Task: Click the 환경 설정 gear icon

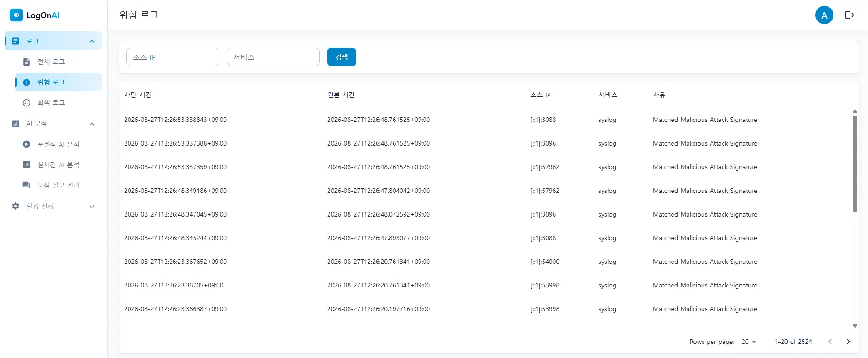Action: point(15,206)
